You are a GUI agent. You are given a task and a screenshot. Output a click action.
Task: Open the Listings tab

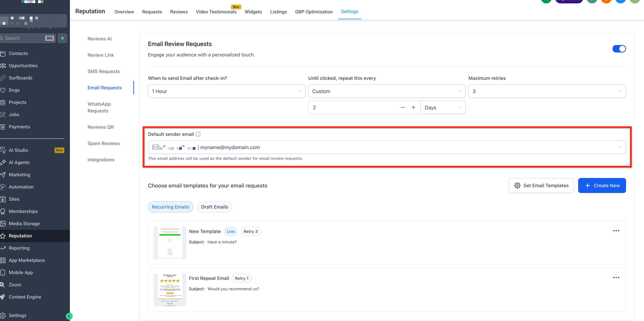click(x=279, y=12)
